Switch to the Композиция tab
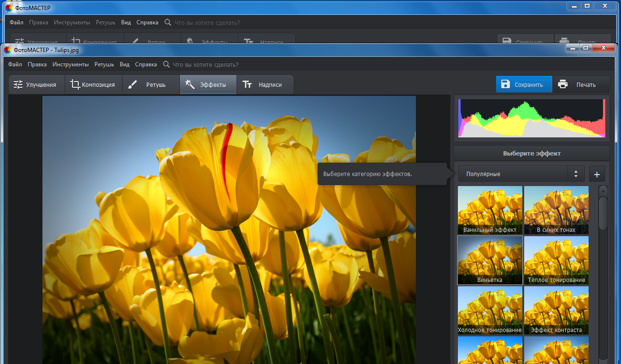621x364 pixels. [93, 84]
